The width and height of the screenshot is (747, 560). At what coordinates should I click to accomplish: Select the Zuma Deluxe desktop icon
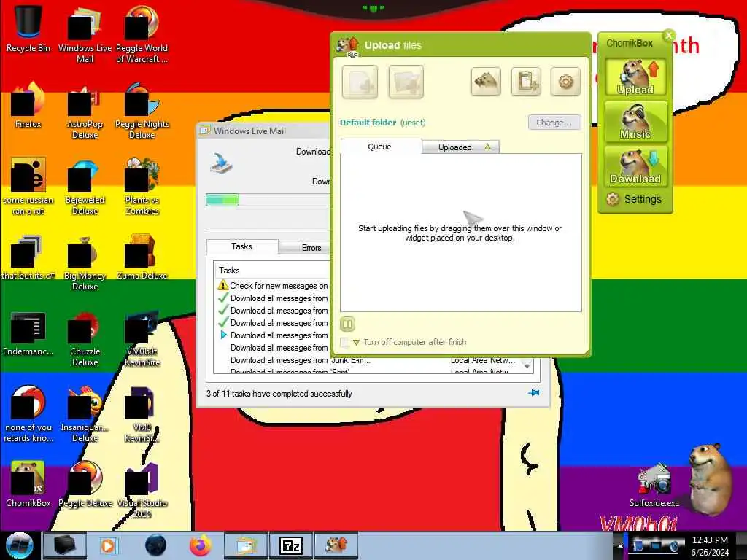142,257
